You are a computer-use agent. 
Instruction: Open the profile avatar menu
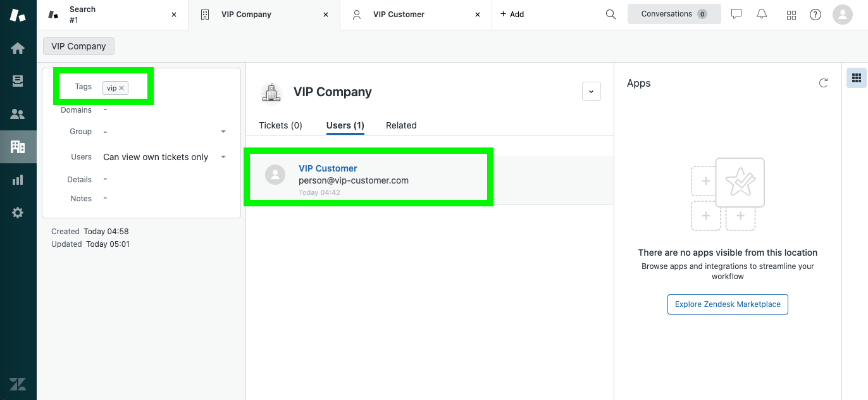tap(843, 14)
